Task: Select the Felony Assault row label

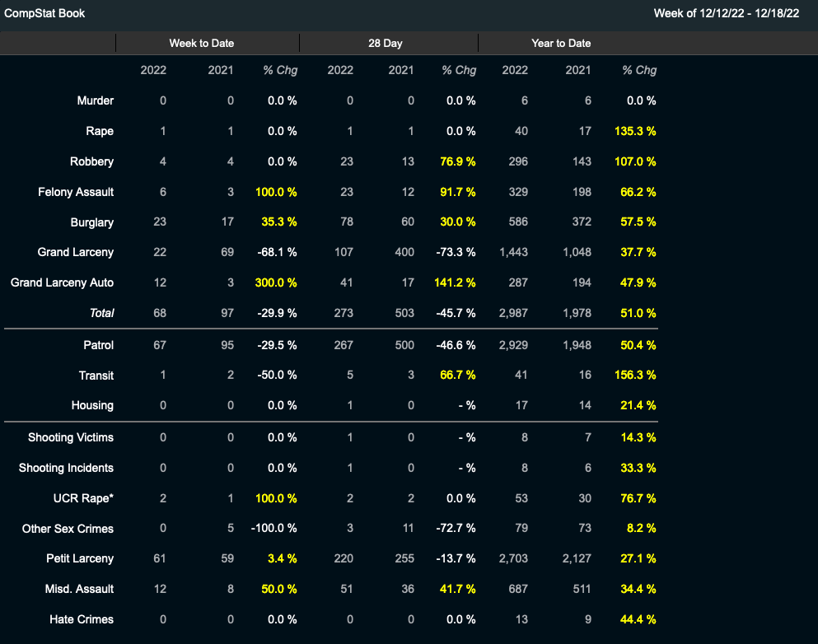Action: (x=76, y=192)
